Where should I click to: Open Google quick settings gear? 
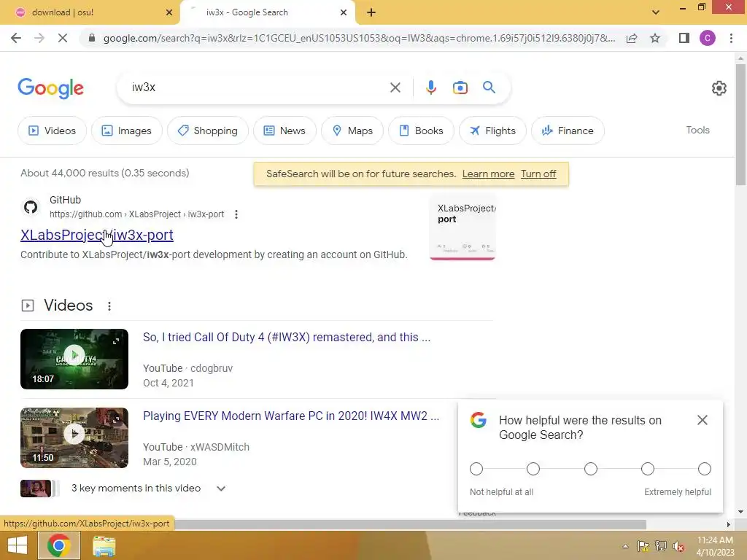tap(719, 88)
